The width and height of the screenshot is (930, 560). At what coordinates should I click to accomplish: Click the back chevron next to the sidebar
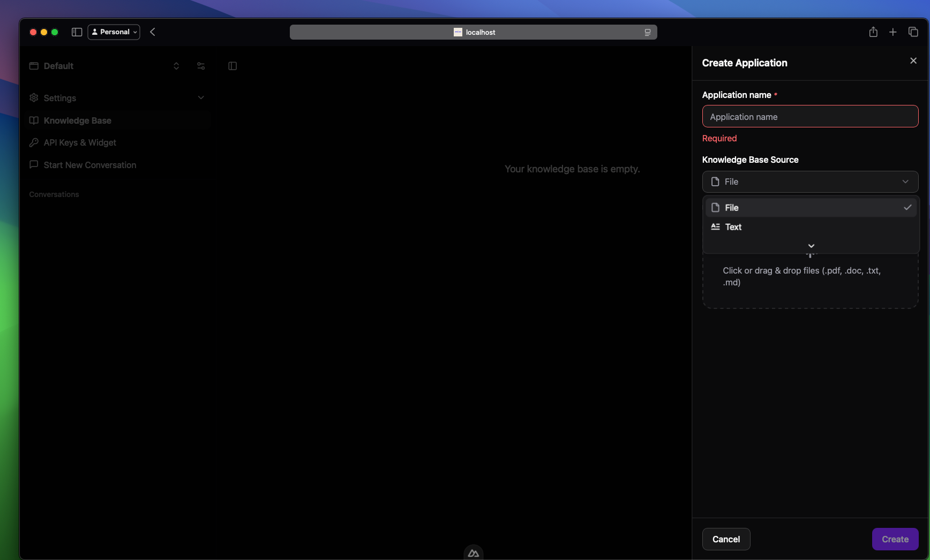click(152, 32)
